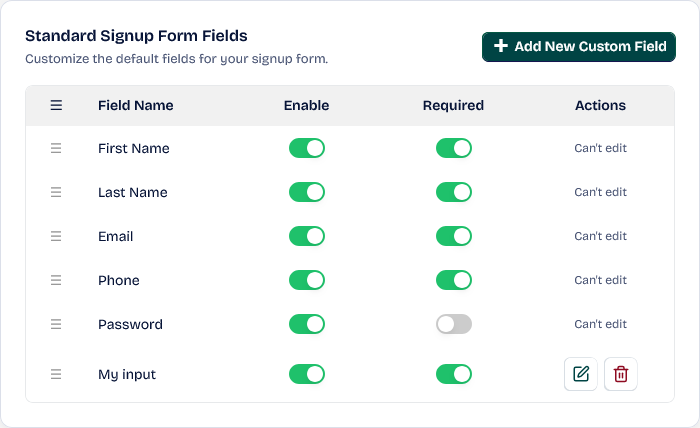The height and width of the screenshot is (428, 700).
Task: Turn on Required toggle for Password
Action: 453,324
